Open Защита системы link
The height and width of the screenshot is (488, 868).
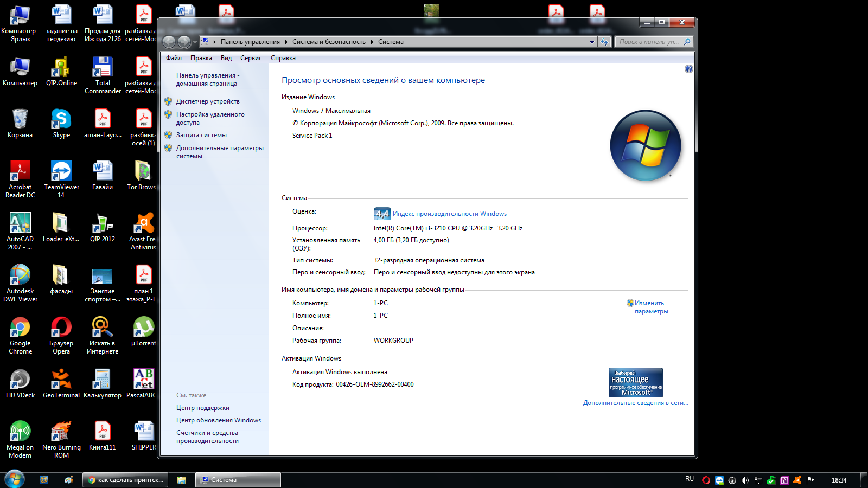click(x=201, y=135)
